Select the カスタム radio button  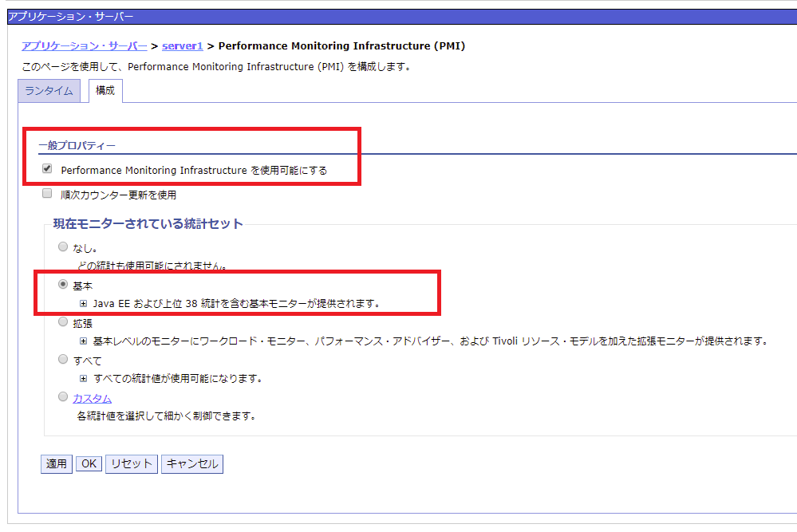pos(63,397)
